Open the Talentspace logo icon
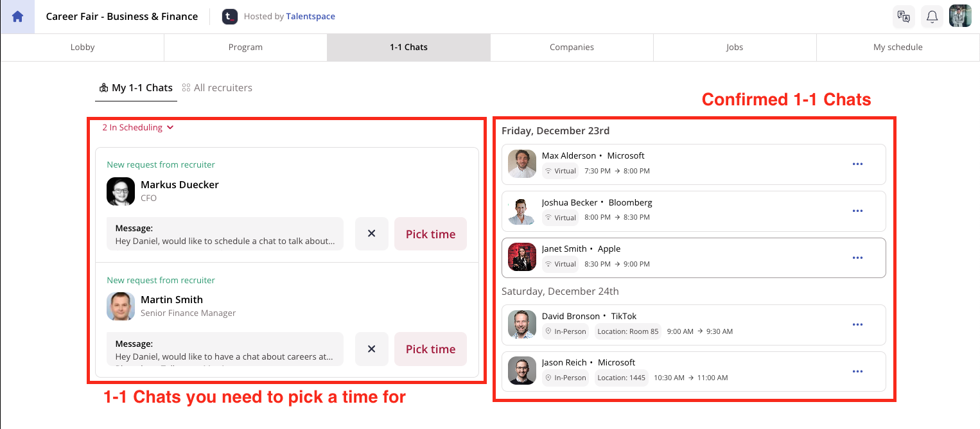The height and width of the screenshot is (429, 980). coord(230,17)
